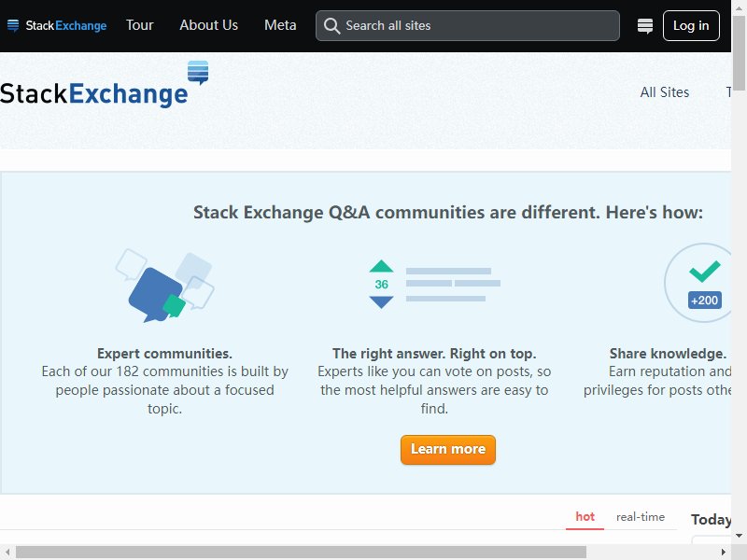
Task: Click the large StackExchange header logo
Action: (105, 84)
